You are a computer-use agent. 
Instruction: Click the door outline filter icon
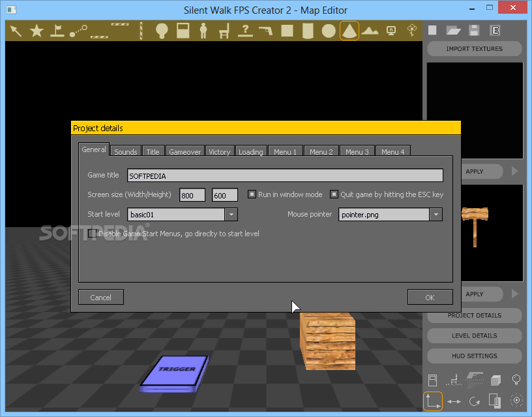[433, 380]
